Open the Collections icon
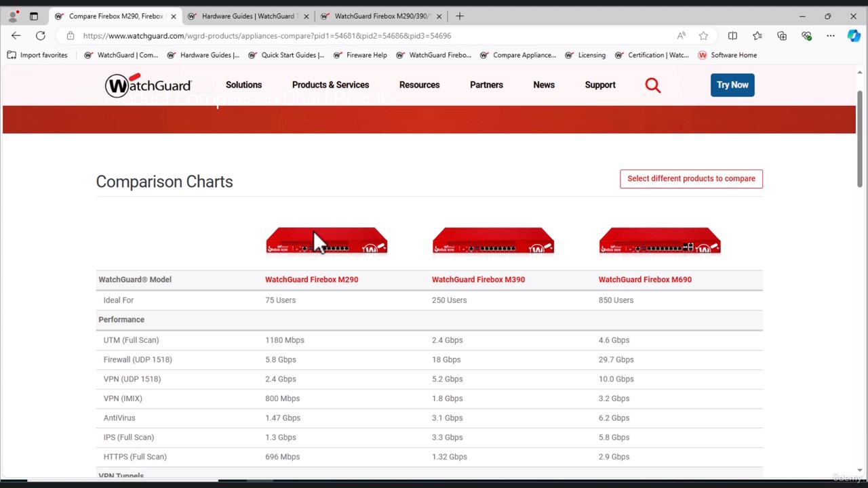 tap(782, 36)
